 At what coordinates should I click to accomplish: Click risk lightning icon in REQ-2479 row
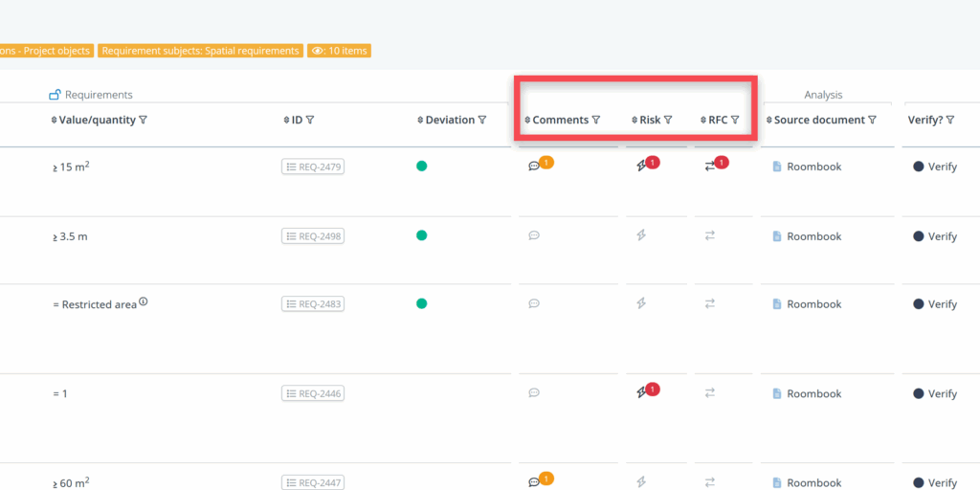click(641, 167)
